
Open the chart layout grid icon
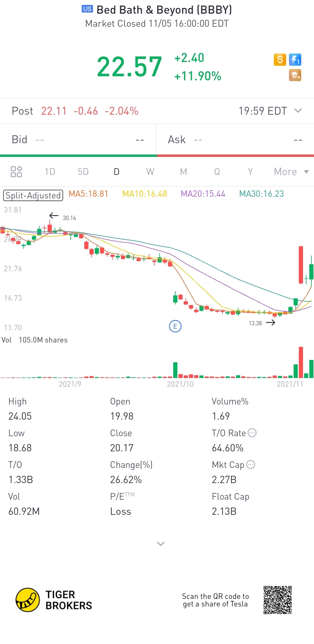tap(16, 172)
